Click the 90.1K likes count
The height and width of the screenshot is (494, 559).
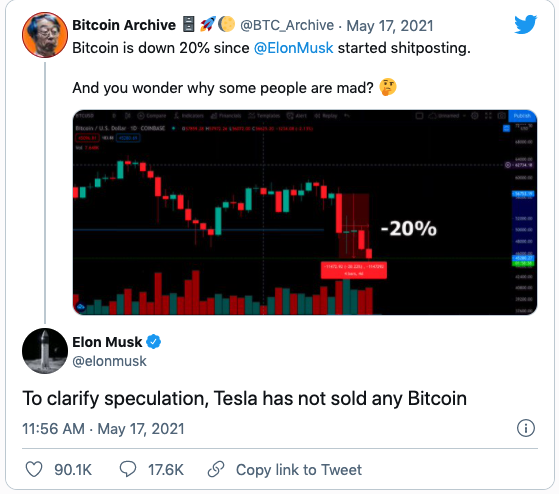click(73, 470)
